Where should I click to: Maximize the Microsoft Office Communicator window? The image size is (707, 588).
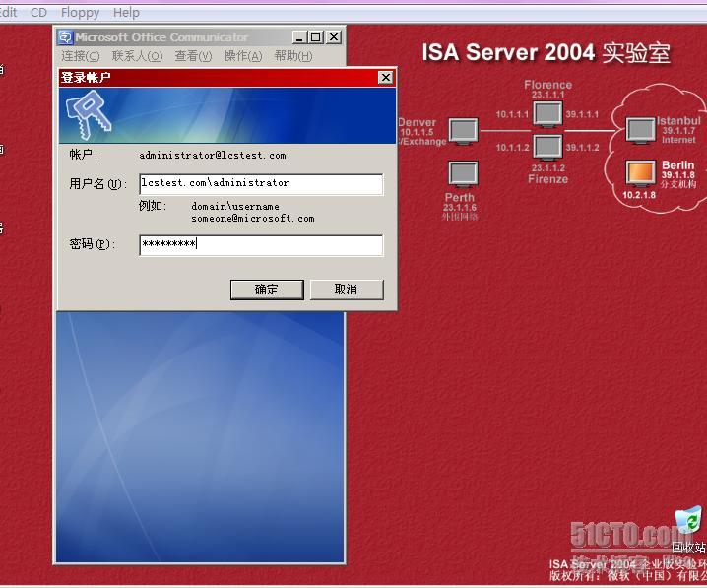[x=316, y=37]
